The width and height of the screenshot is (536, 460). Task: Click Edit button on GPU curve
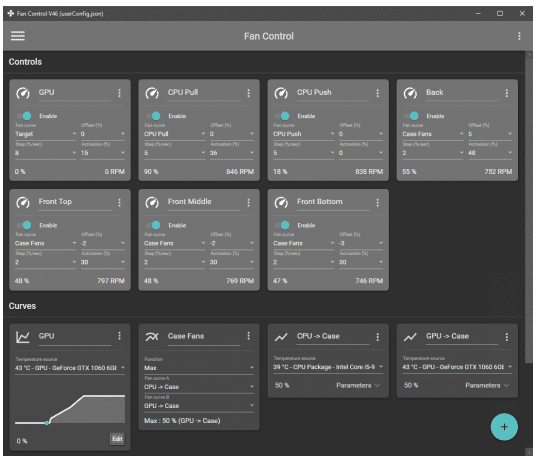point(117,439)
